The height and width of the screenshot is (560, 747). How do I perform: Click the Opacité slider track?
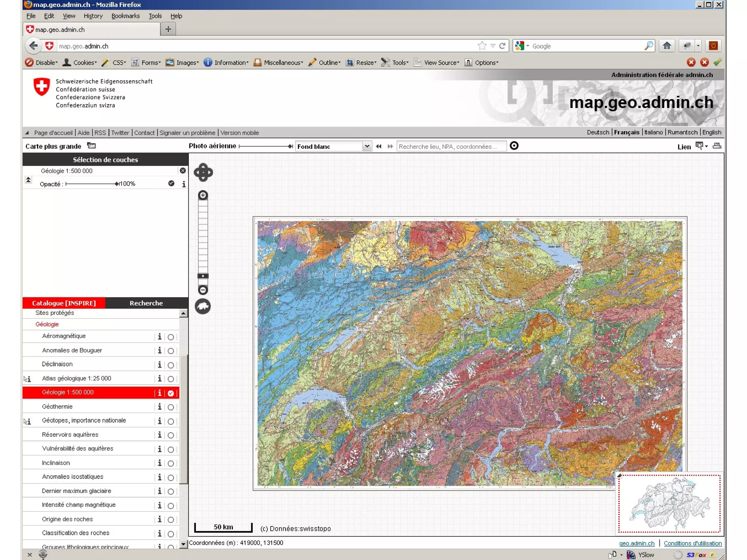click(x=91, y=184)
